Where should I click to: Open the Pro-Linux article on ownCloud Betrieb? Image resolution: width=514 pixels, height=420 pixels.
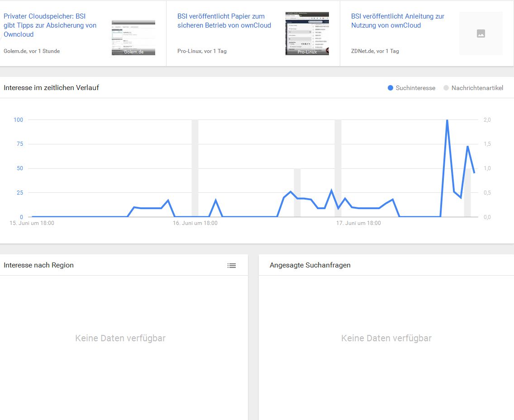click(x=224, y=21)
